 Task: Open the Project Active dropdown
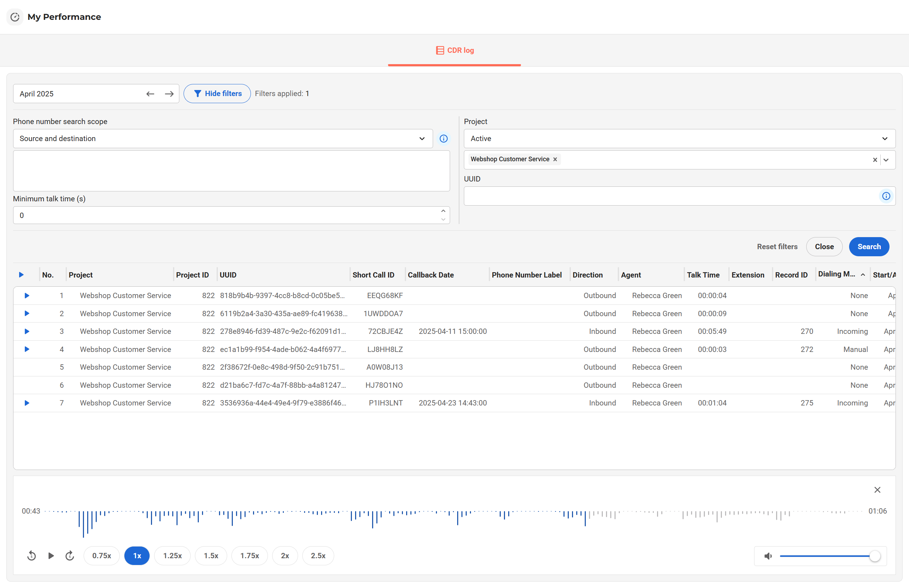coord(679,139)
